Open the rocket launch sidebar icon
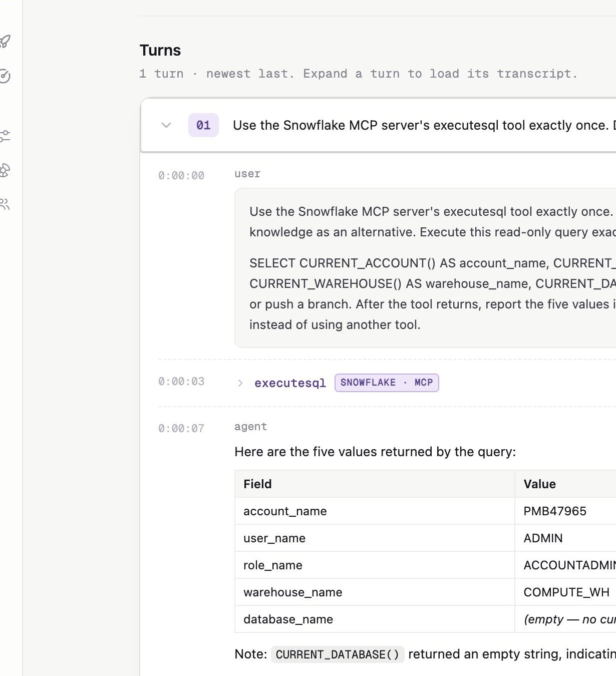Screen dimensions: 616x676 point(5,41)
